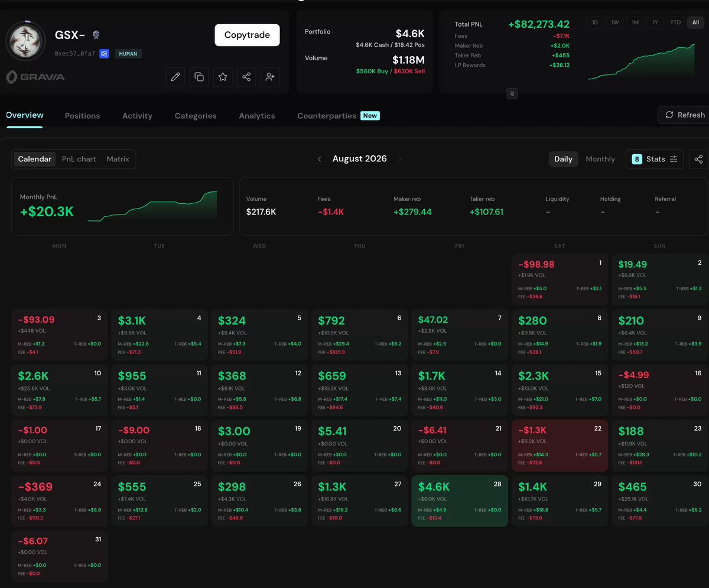The height and width of the screenshot is (588, 709).
Task: Click the GSX- profile avatar
Action: 25,41
